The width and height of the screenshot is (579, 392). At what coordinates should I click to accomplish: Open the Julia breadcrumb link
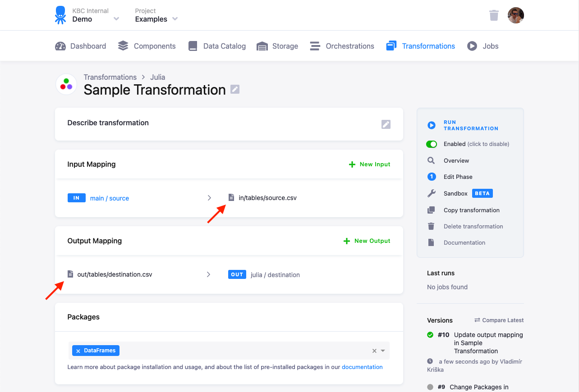158,77
